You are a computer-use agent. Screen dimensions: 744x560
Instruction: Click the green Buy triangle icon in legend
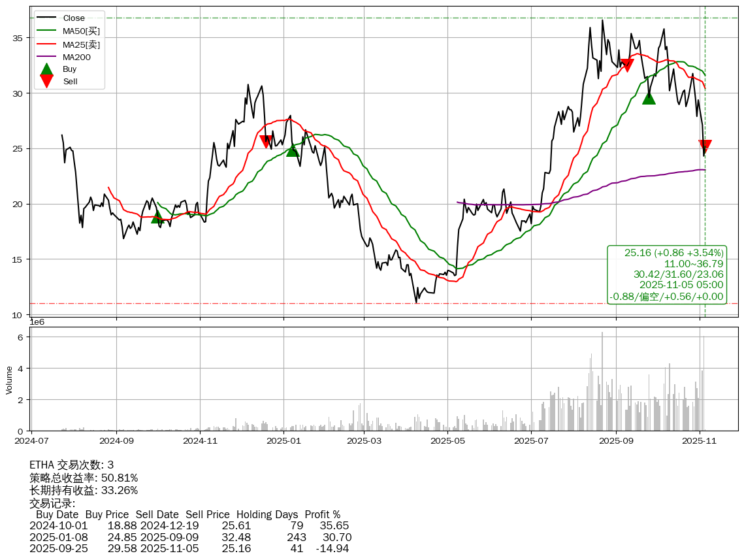pyautogui.click(x=46, y=69)
